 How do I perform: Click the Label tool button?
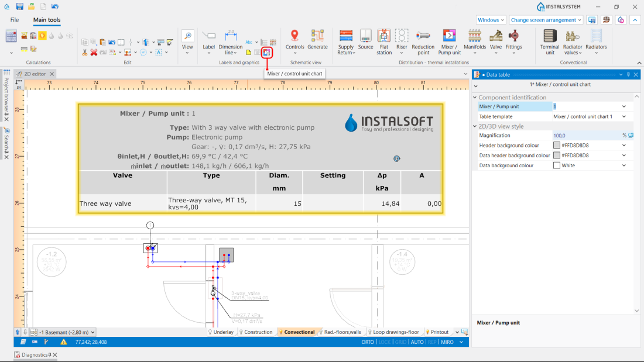point(208,42)
